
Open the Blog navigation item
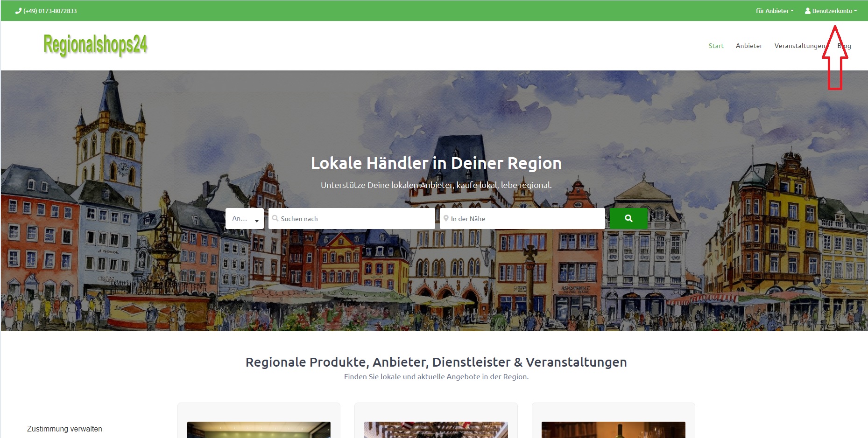tap(844, 46)
